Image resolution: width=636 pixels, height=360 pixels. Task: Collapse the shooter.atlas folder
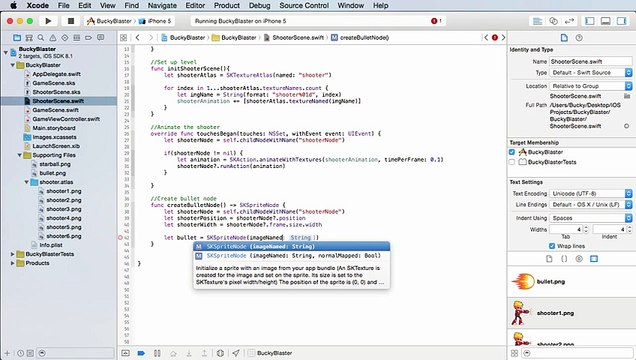coord(26,182)
